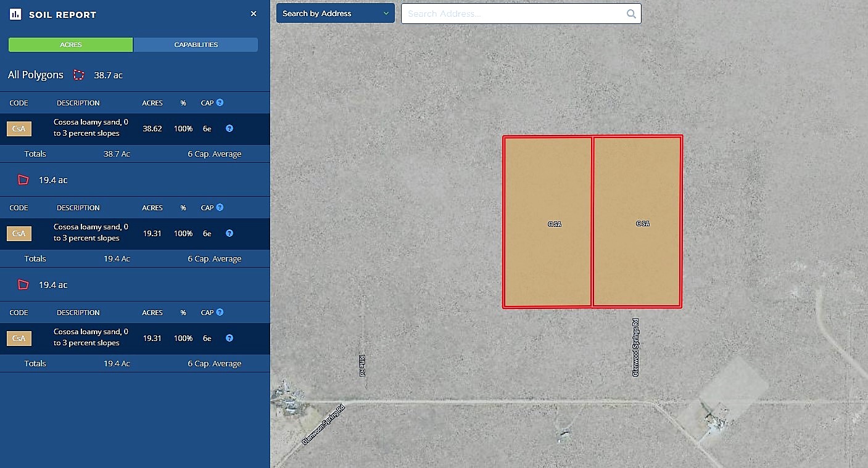The width and height of the screenshot is (868, 468).
Task: Click the first 19.4 ac polygon icon
Action: pyautogui.click(x=23, y=180)
